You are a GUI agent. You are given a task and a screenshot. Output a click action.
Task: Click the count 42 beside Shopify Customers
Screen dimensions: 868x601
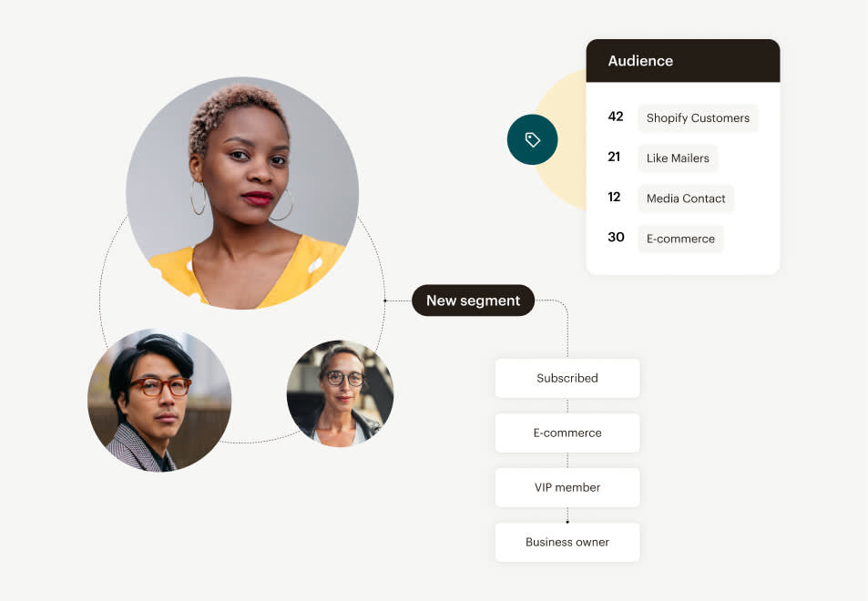616,117
